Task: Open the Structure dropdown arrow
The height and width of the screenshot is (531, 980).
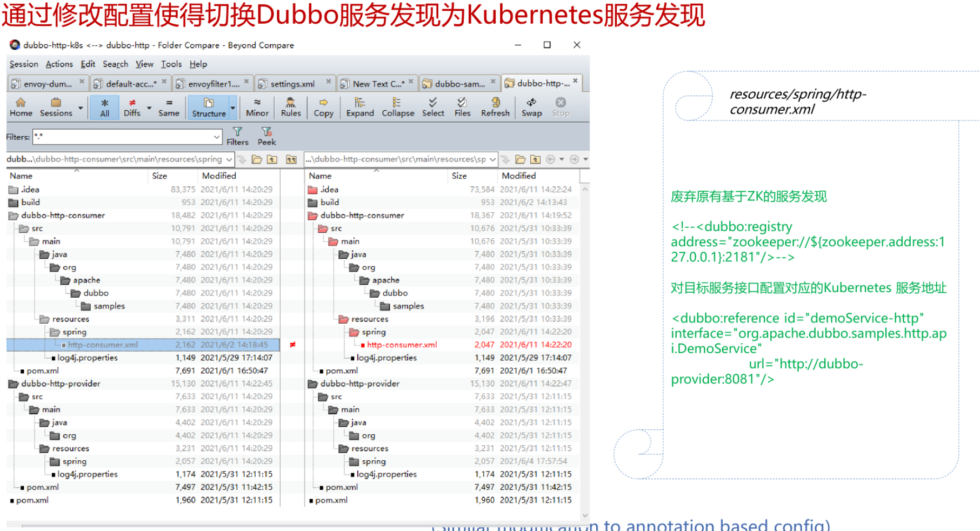Action: point(233,107)
